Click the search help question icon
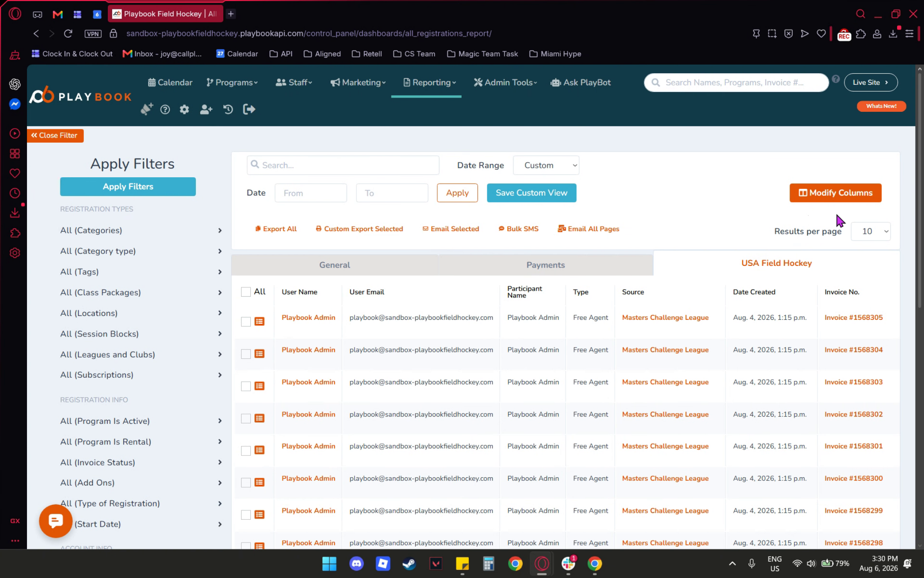The image size is (924, 578). pos(835,79)
